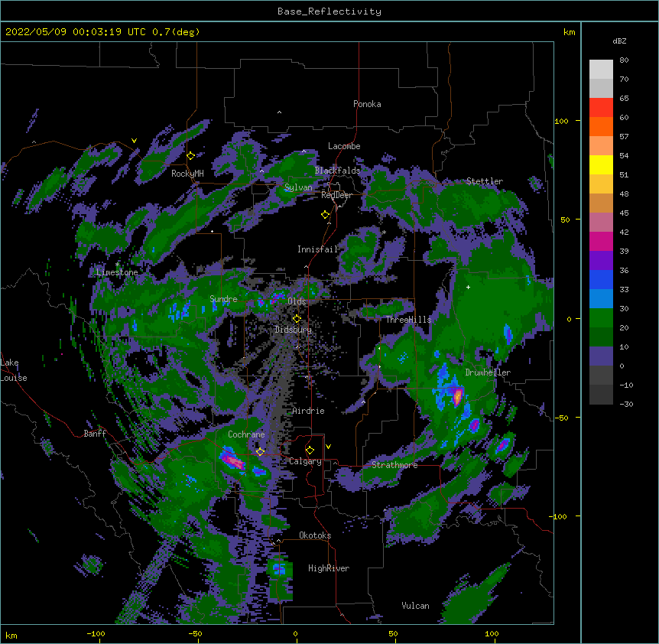Click the Calgary city label
The width and height of the screenshot is (659, 644).
point(305,461)
